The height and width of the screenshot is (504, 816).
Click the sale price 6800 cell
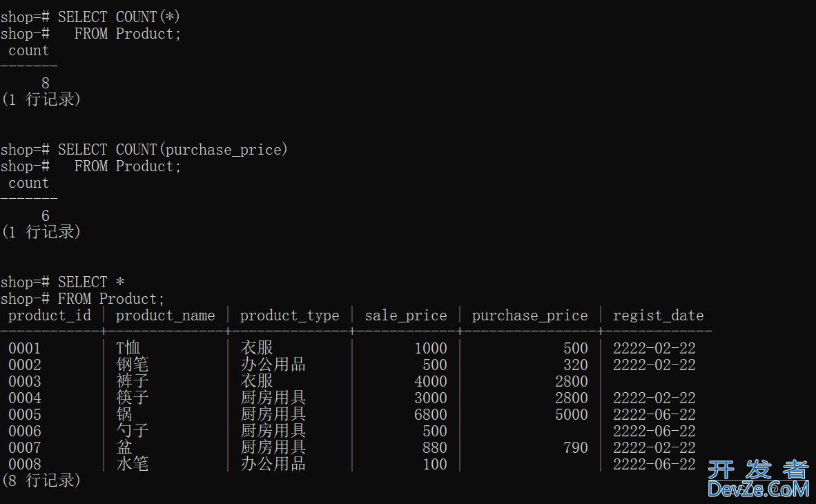430,415
